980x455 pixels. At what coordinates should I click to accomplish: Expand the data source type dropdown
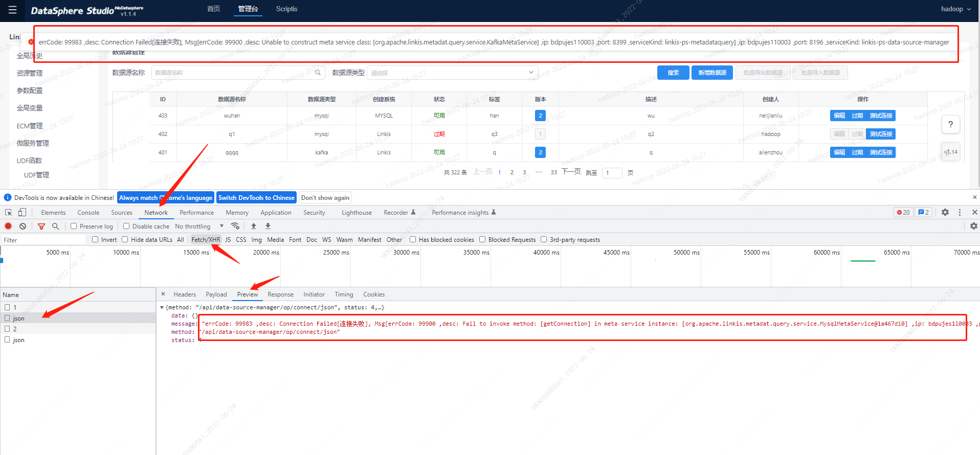pyautogui.click(x=452, y=73)
